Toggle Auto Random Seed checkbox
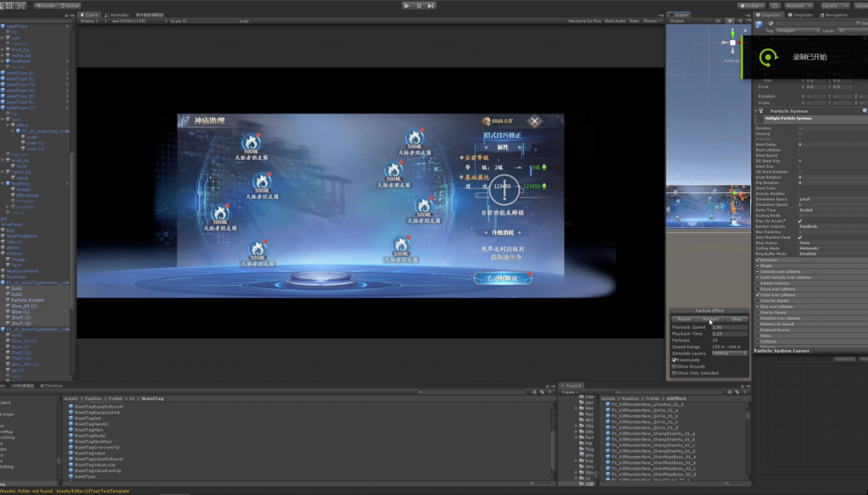 pos(800,237)
